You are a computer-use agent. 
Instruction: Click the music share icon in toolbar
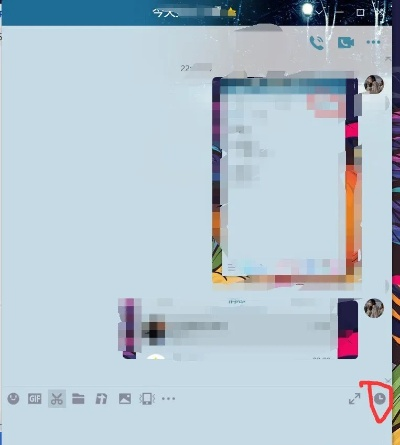pyautogui.click(x=101, y=399)
